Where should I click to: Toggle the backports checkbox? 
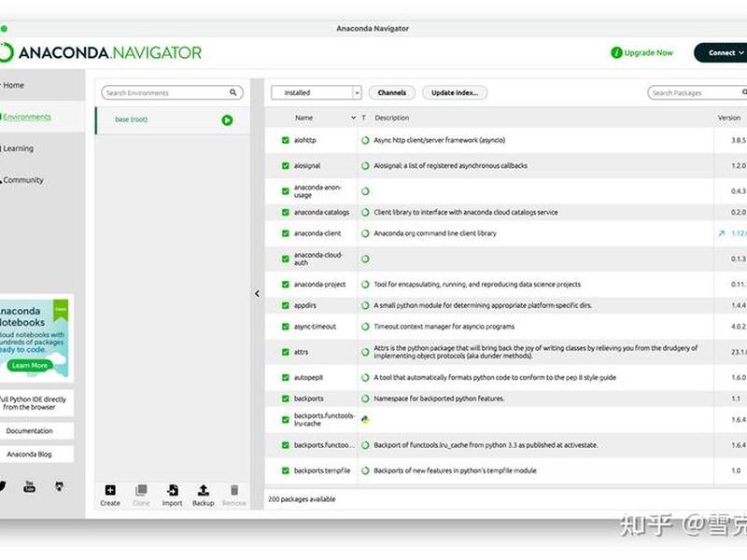click(x=286, y=399)
